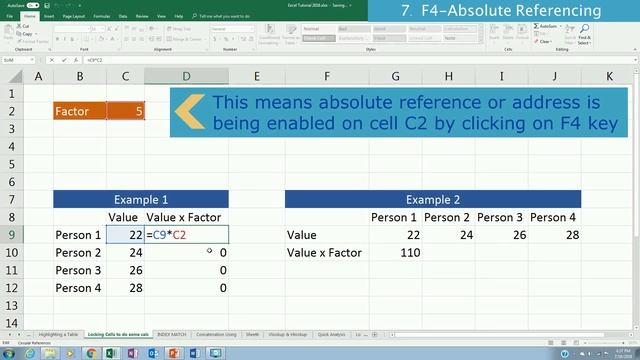Click the Cancel X icon in formula bar
This screenshot has width=640, height=360.
[51, 60]
